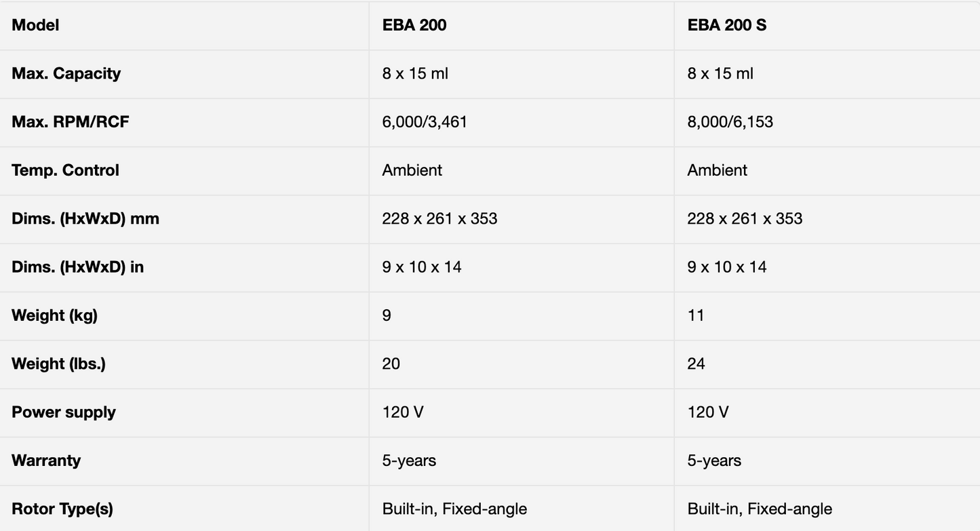The height and width of the screenshot is (531, 980).
Task: Click the Rotor Type(s) row label
Action: point(62,509)
